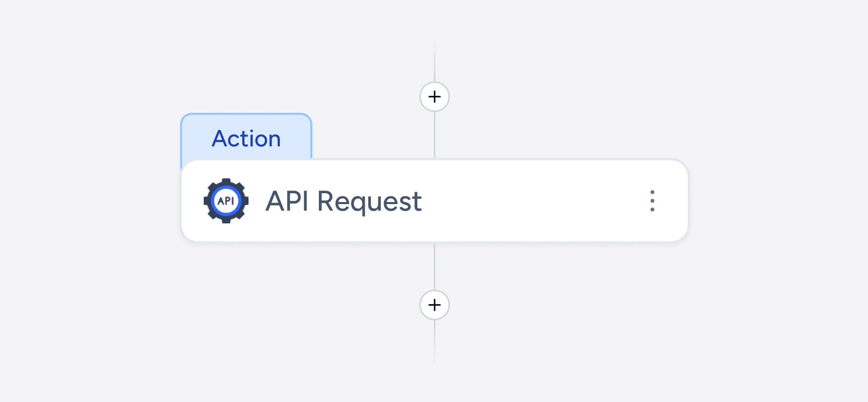Click the API Request title text
The image size is (868, 402).
(x=343, y=201)
